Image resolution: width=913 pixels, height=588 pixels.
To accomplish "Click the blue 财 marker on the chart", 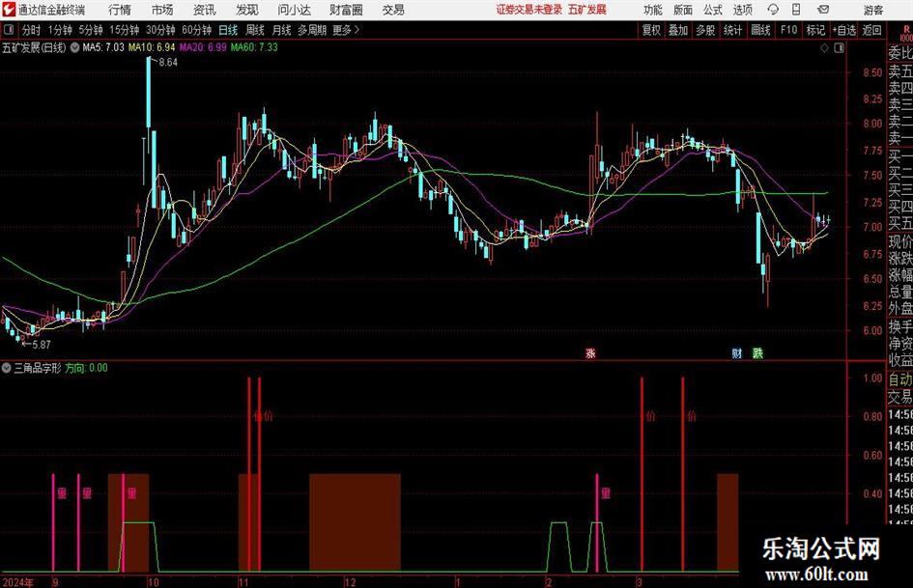I will click(737, 352).
